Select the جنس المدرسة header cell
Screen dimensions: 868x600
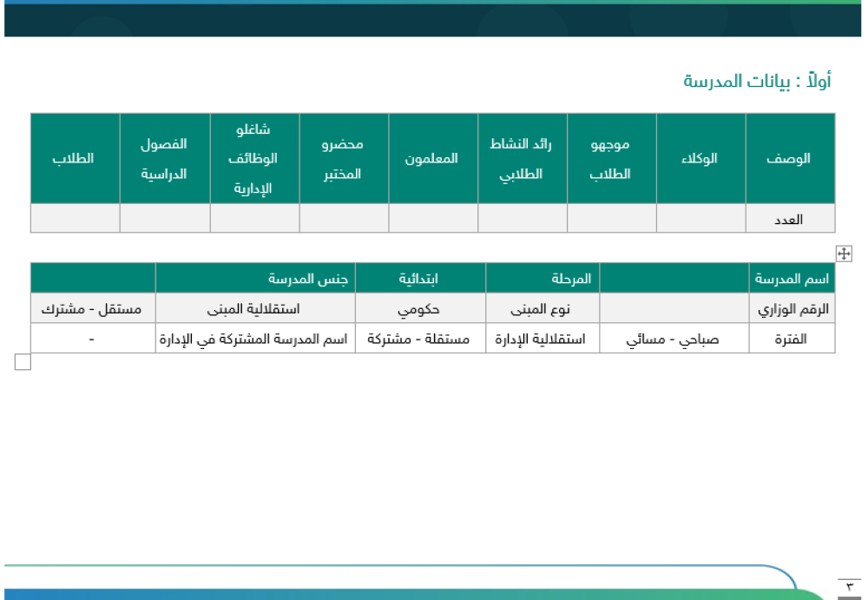click(256, 276)
